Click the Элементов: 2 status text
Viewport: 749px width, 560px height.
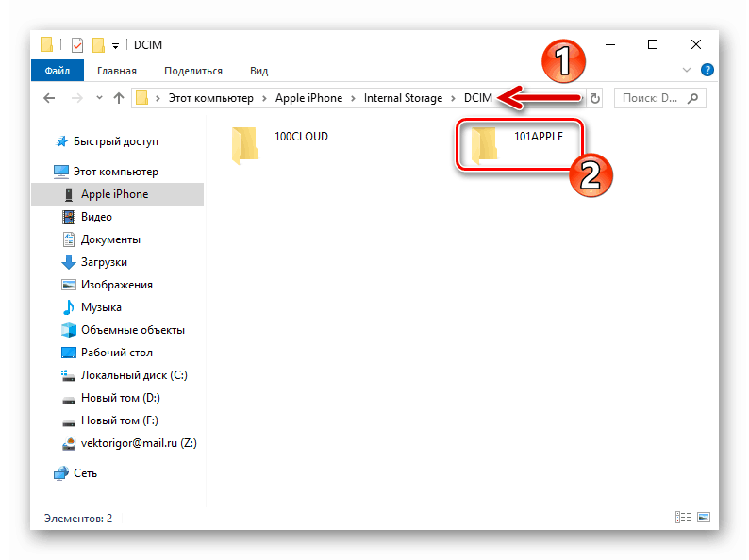(x=78, y=518)
